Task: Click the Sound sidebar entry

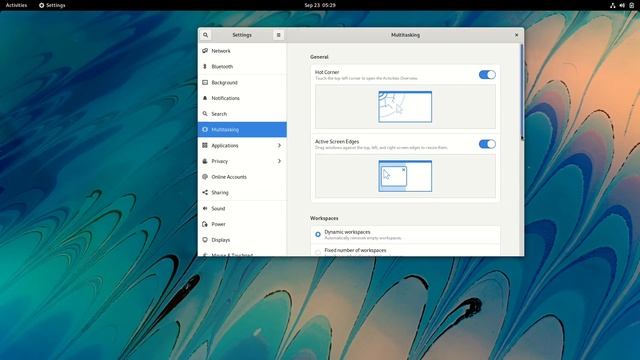Action: [x=242, y=208]
